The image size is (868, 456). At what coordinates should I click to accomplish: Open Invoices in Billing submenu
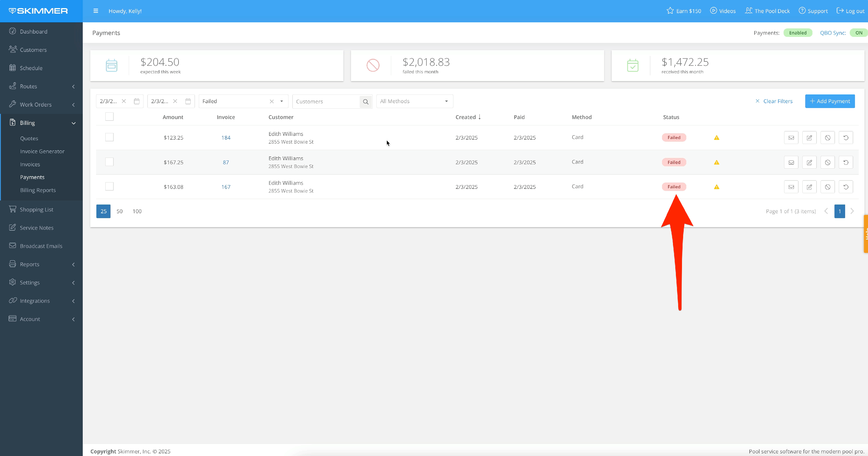coord(30,164)
